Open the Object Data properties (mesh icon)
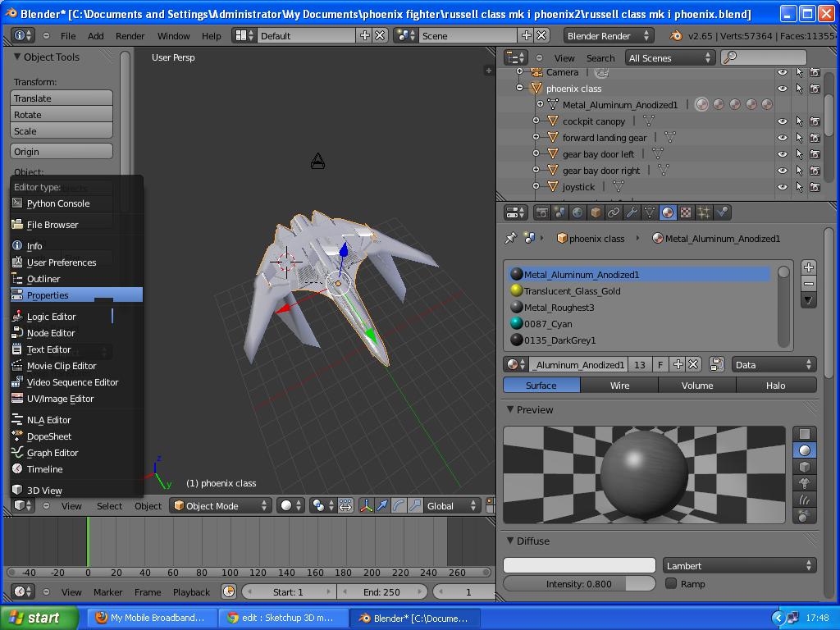The height and width of the screenshot is (630, 840). coord(649,212)
